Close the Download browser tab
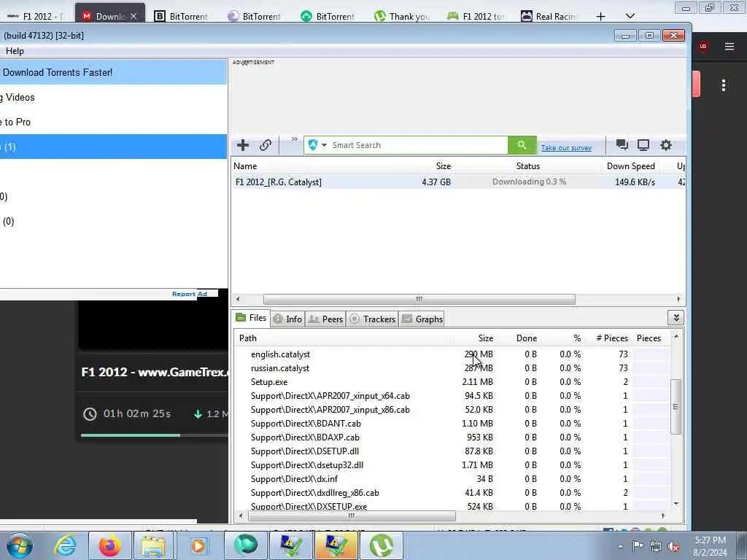 coord(133,16)
